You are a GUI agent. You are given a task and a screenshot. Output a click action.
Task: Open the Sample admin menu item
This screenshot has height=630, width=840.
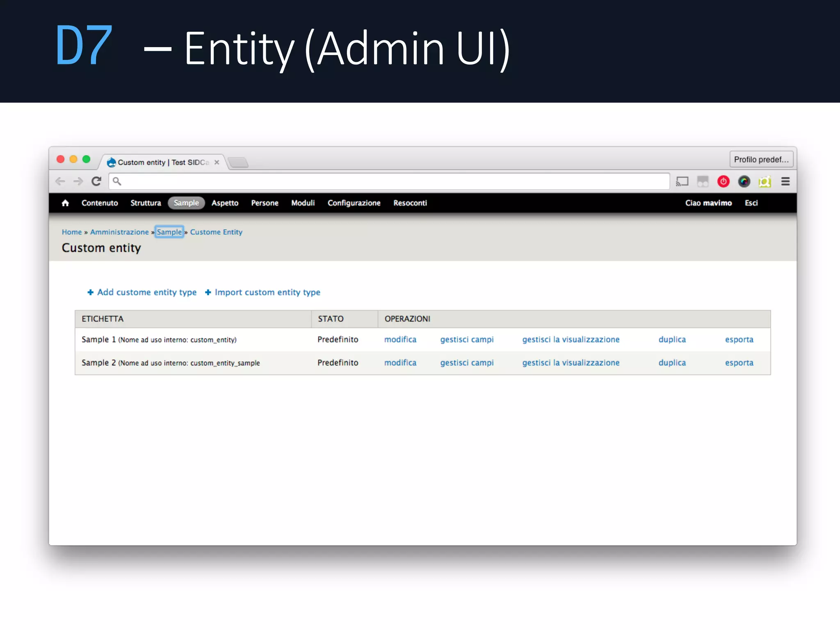[x=186, y=203]
